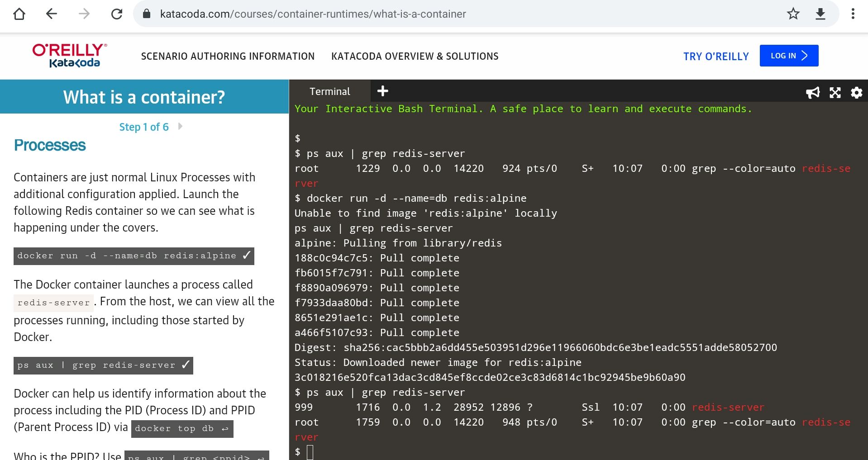Click the f7933daa80bd Pull complete line
The width and height of the screenshot is (868, 460).
[x=377, y=303]
